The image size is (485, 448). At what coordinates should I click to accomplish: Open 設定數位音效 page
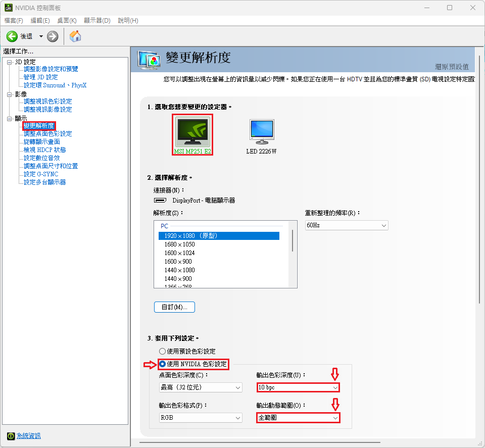point(42,158)
